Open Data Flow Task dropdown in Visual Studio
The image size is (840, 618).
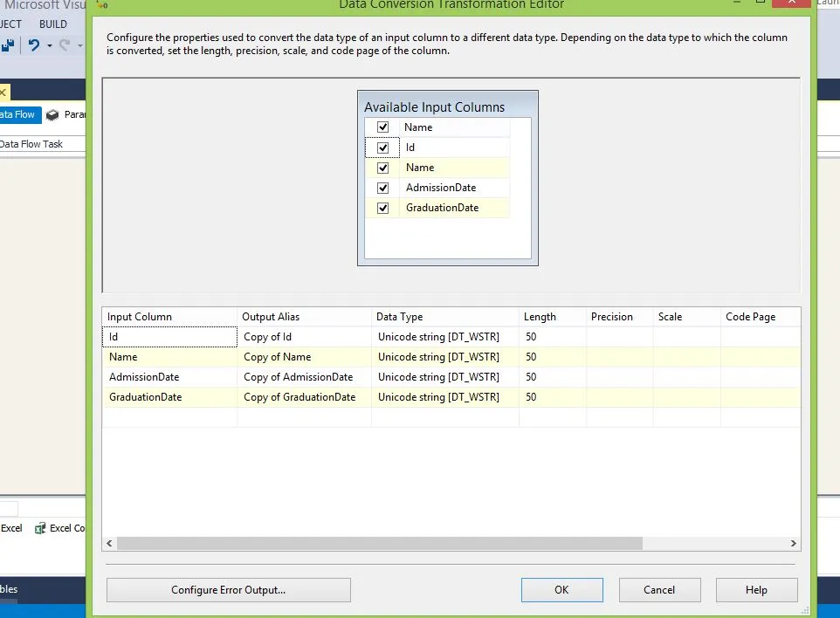[x=42, y=143]
